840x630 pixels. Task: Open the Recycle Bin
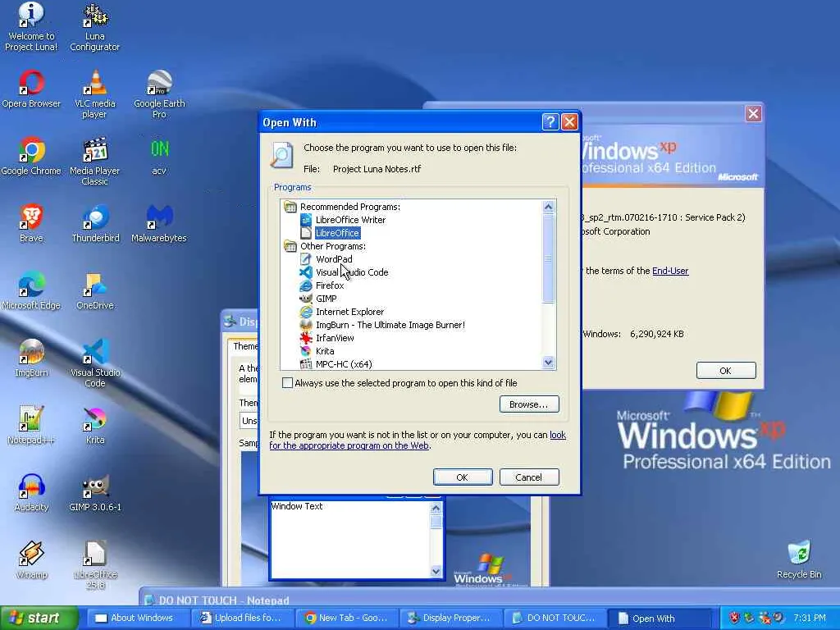tap(799, 559)
